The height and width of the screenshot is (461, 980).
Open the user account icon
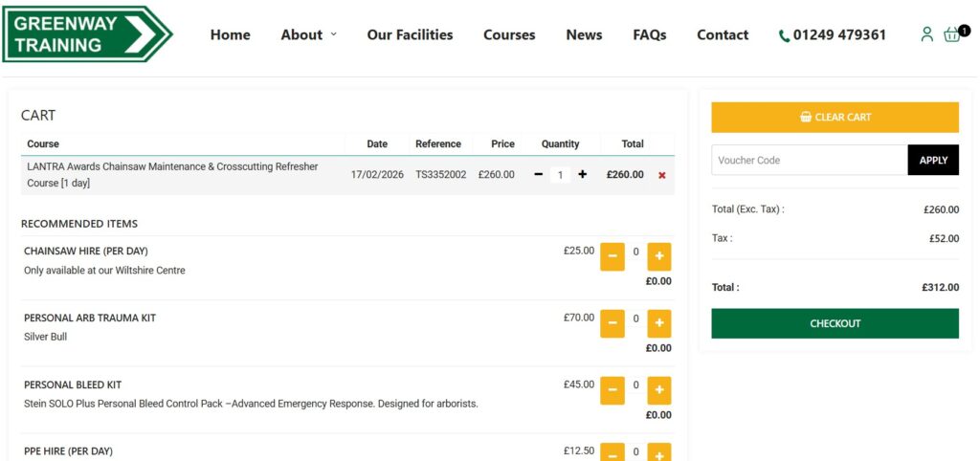925,34
